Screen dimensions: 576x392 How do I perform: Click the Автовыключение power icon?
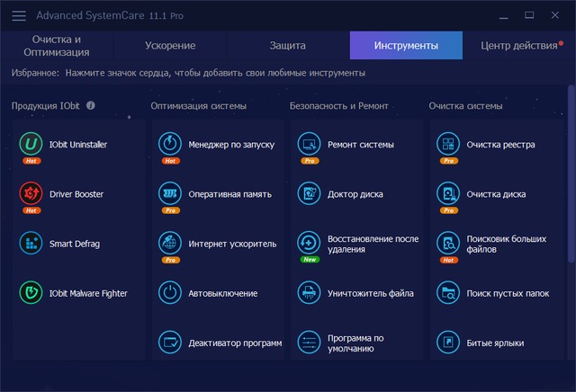pos(170,292)
